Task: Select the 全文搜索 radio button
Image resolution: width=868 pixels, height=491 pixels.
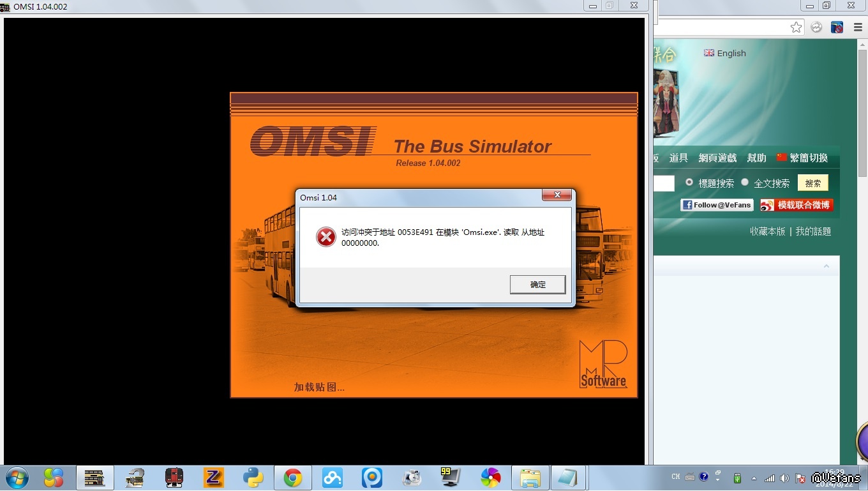Action: pyautogui.click(x=745, y=182)
